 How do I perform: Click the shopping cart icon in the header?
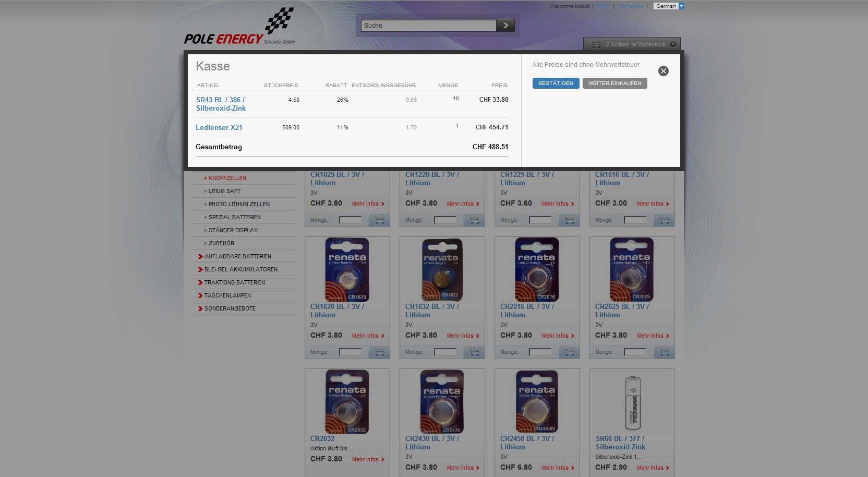click(596, 44)
